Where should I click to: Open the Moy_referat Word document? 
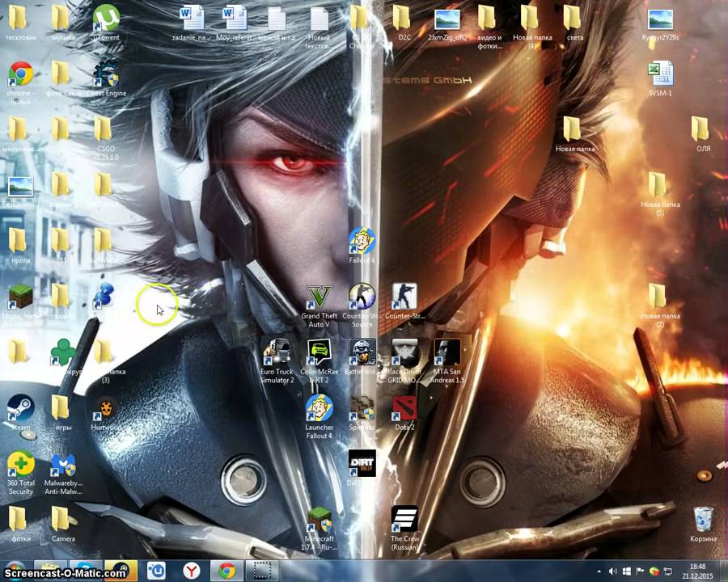[234, 23]
